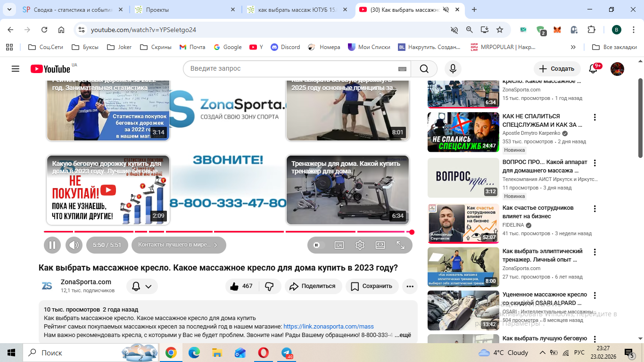
Task: Click the page vertical scrollbar
Action: pos(640,118)
